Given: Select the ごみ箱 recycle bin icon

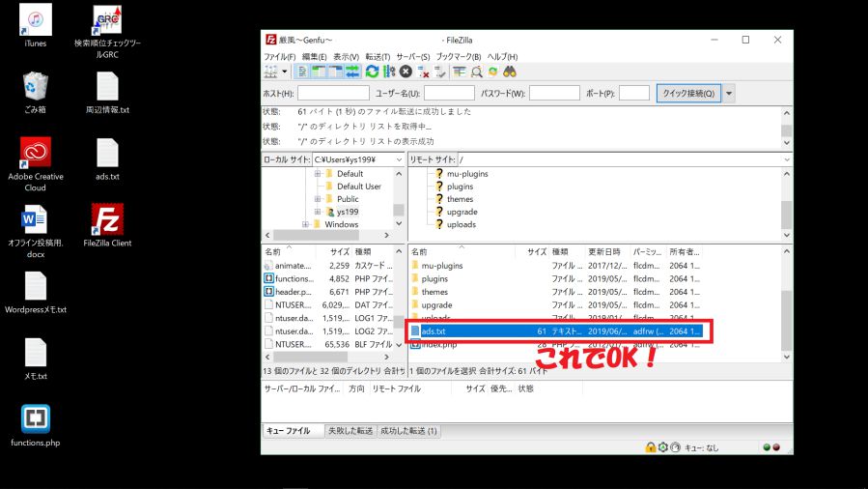Looking at the screenshot, I should (36, 93).
